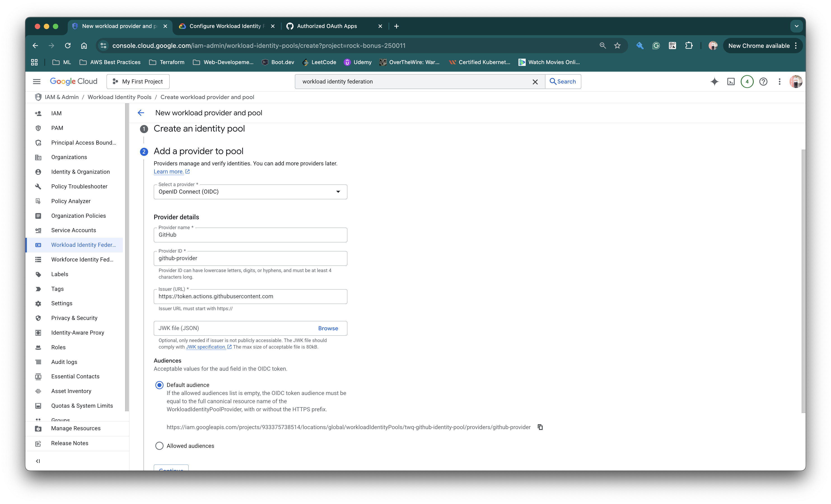Open the help question mark icon
This screenshot has width=831, height=504.
point(763,81)
